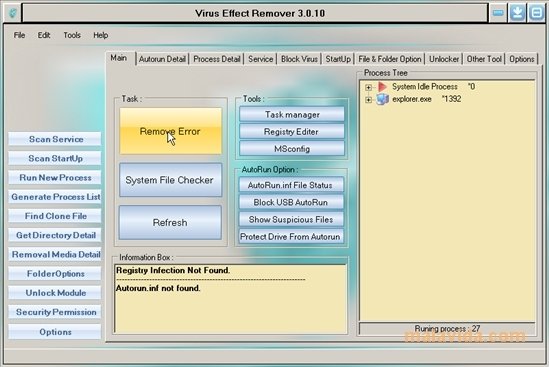This screenshot has height=367, width=549.
Task: Click Get Directory Detail in sidebar
Action: coord(55,235)
